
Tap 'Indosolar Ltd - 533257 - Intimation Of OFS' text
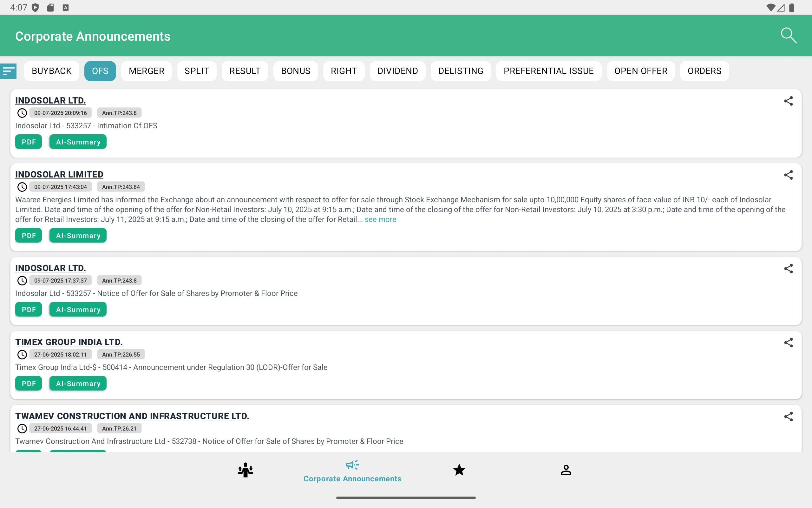point(86,126)
